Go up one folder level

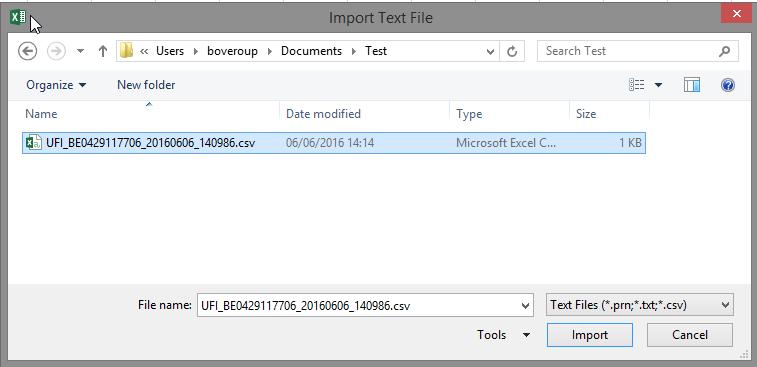pyautogui.click(x=102, y=51)
